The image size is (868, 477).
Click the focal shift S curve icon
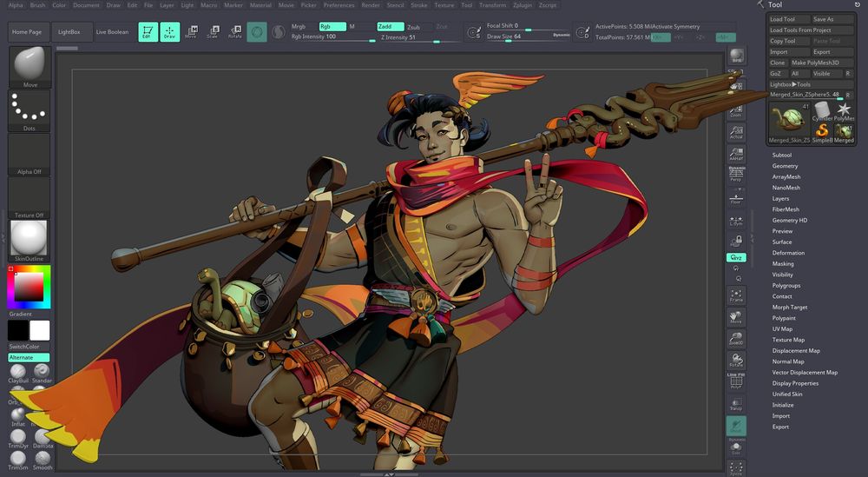[474, 32]
